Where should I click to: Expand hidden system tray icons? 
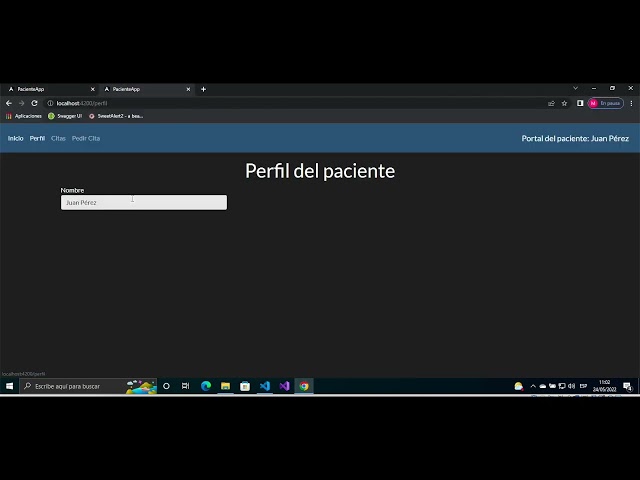(x=533, y=386)
